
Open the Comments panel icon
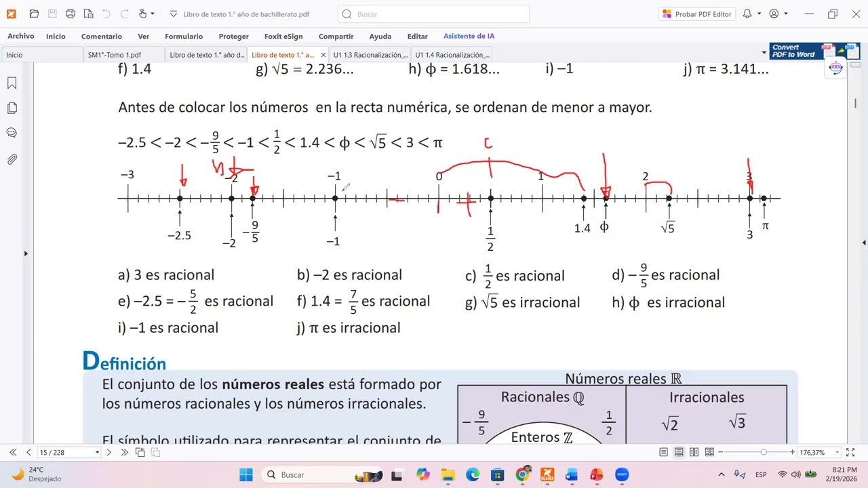pos(12,133)
